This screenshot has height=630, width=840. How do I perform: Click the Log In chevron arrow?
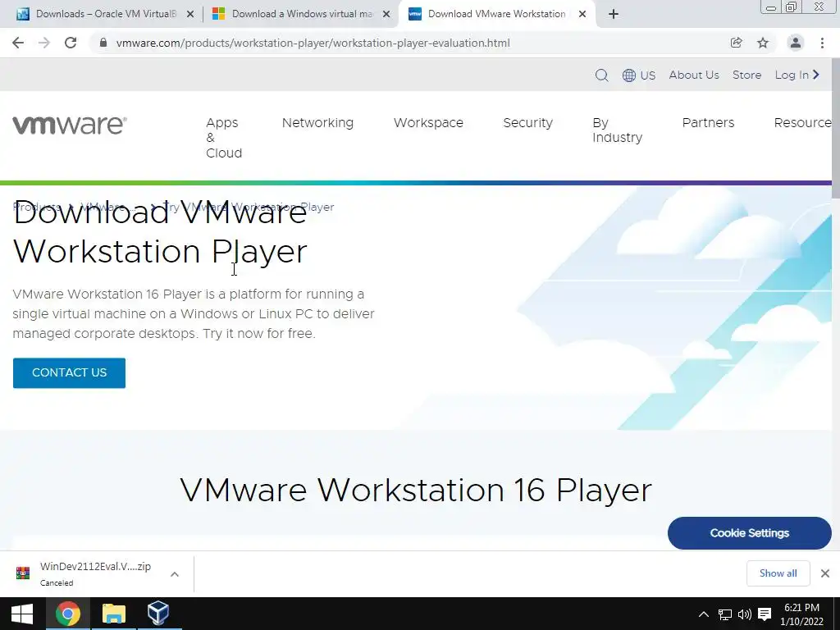816,75
